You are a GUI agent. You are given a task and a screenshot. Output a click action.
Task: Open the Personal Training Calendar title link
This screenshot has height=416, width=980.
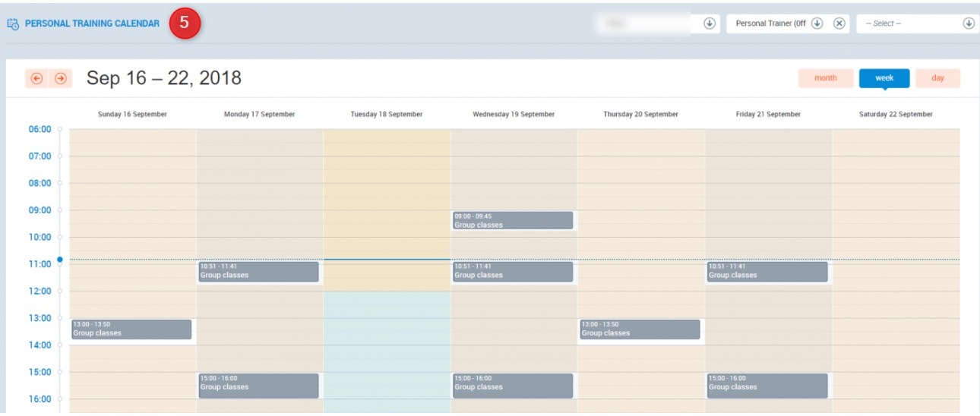(x=92, y=24)
